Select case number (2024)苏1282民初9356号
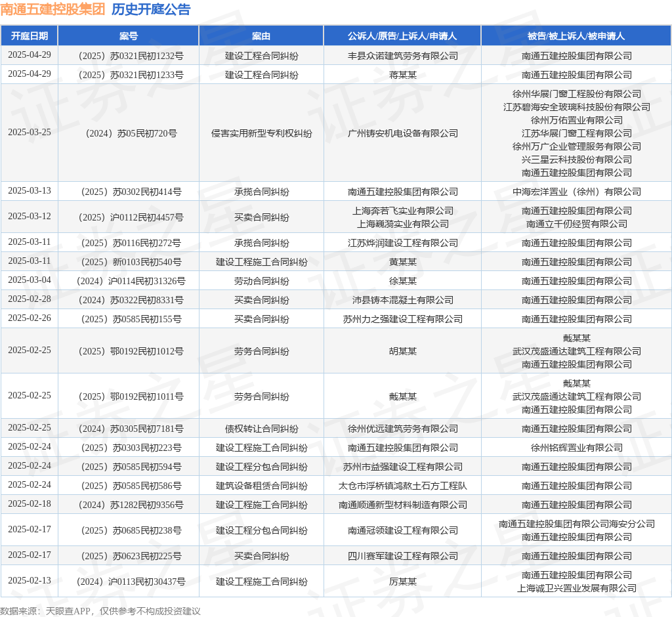Image resolution: width=672 pixels, height=617 pixels. coord(129,505)
